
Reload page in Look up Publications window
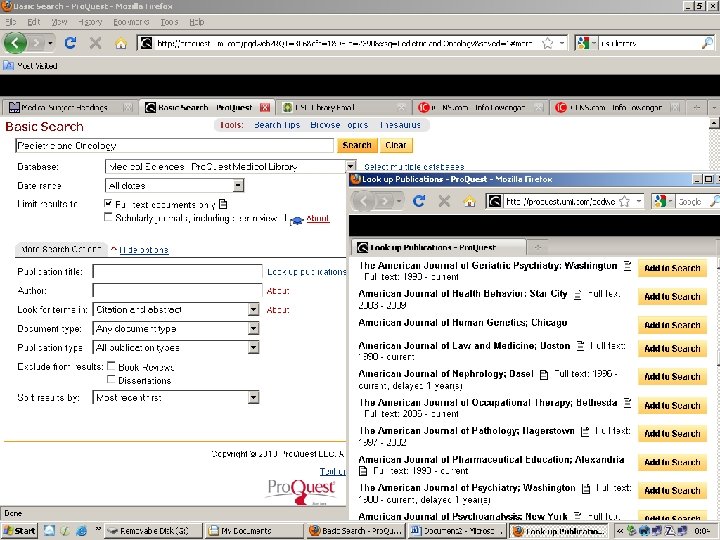coord(419,201)
